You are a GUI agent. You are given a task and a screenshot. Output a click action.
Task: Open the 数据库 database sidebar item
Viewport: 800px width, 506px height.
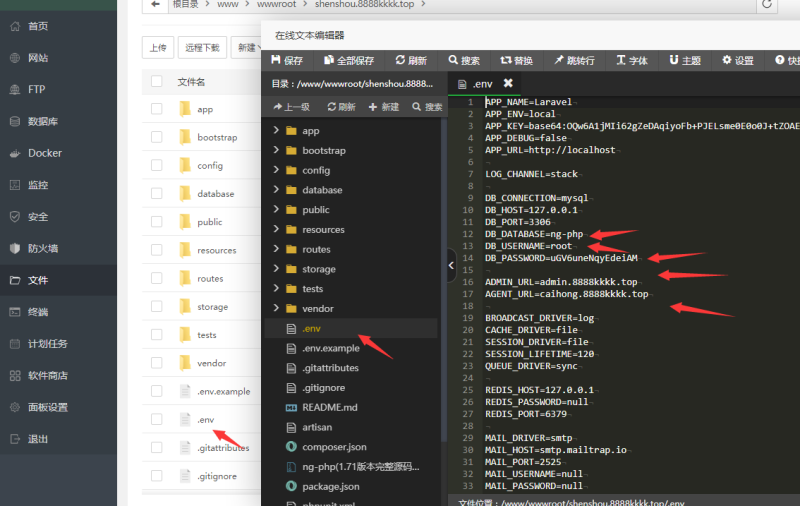click(x=58, y=121)
